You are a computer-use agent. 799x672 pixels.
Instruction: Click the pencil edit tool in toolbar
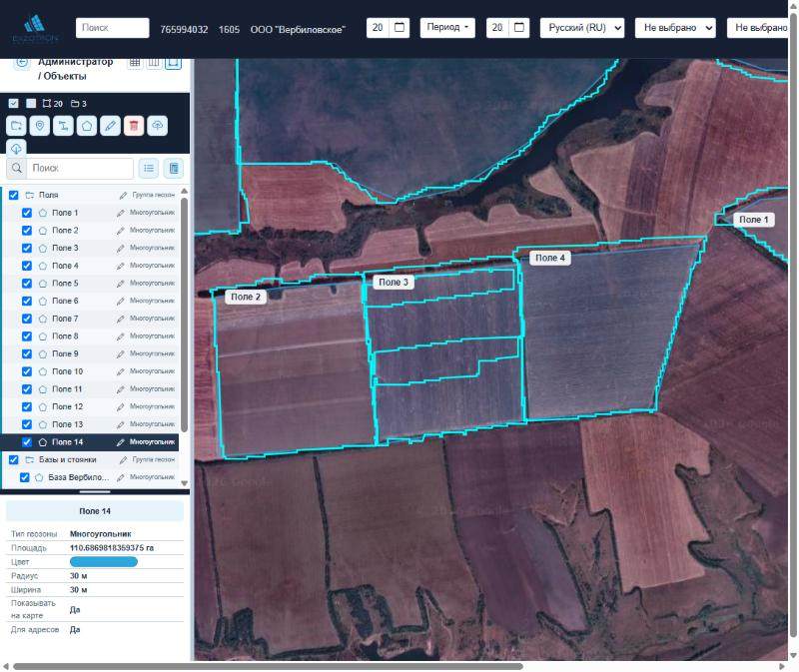pyautogui.click(x=110, y=126)
